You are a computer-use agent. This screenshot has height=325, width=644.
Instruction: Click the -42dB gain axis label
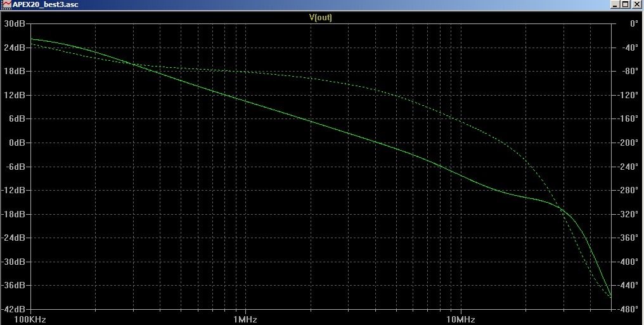pos(13,309)
